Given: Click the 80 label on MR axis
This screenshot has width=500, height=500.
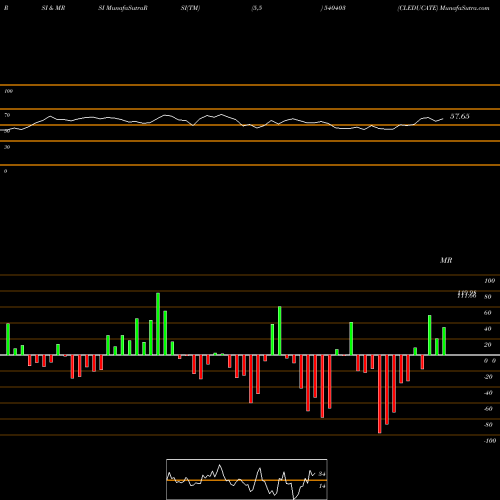Looking at the screenshot, I should click(488, 297).
